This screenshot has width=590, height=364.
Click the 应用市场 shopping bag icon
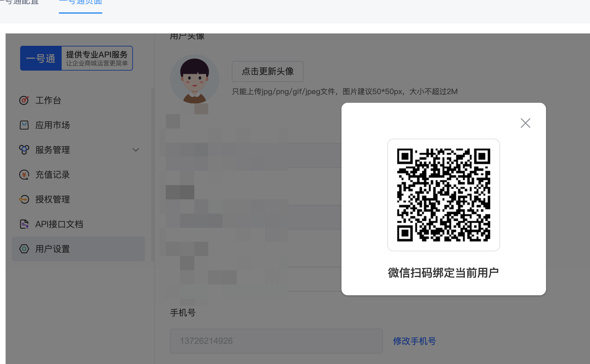[24, 125]
